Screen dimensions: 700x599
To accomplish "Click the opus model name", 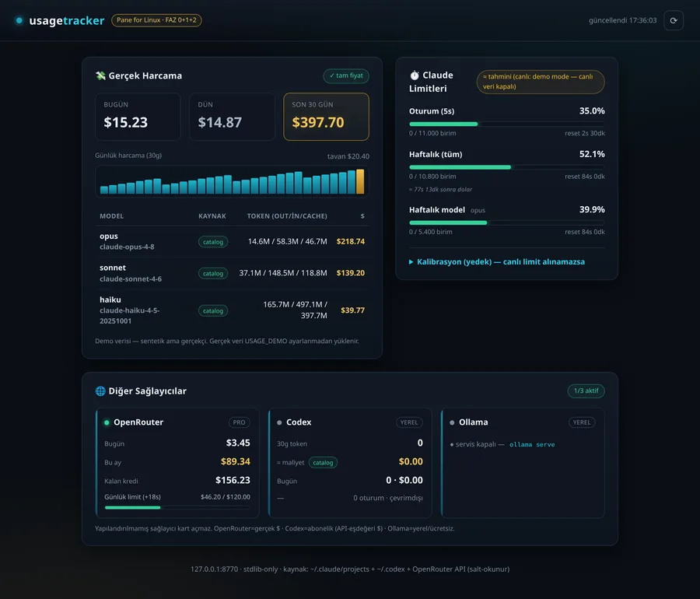I will [x=108, y=236].
